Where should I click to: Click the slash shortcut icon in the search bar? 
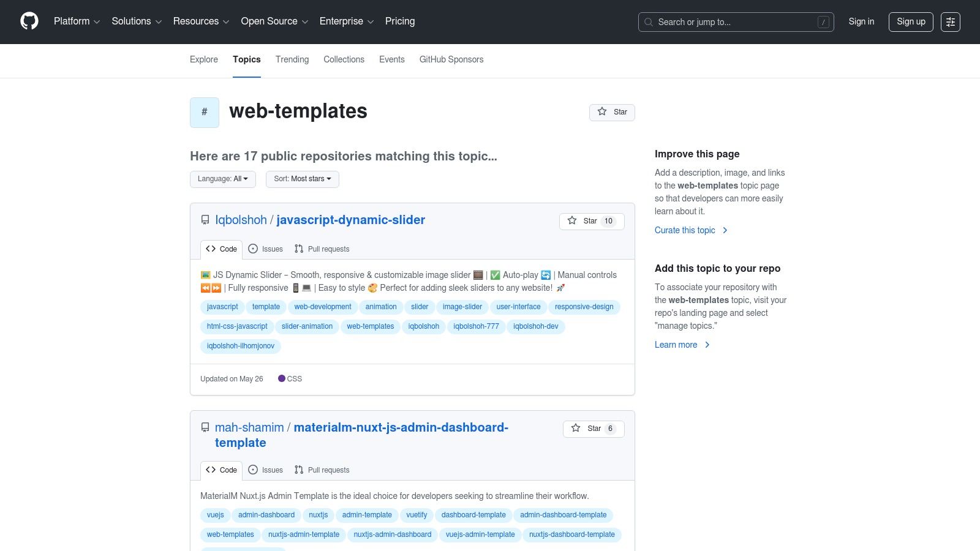pyautogui.click(x=823, y=22)
